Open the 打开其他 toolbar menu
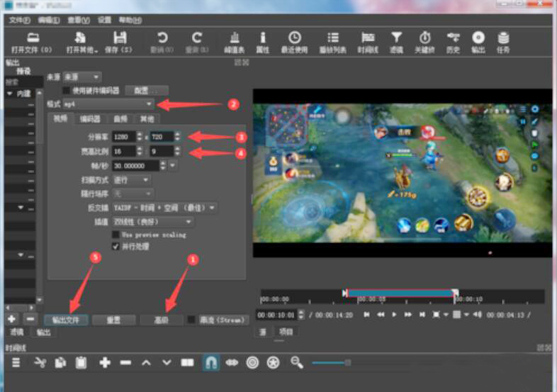 tap(81, 43)
